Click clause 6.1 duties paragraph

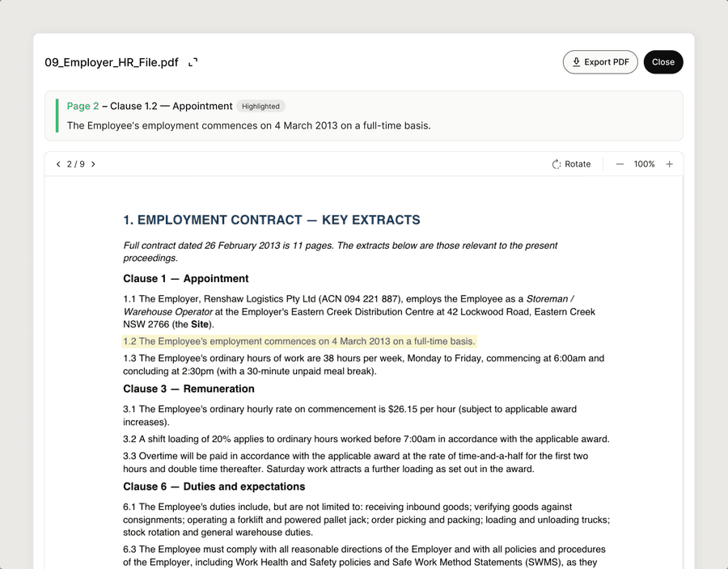(366, 520)
